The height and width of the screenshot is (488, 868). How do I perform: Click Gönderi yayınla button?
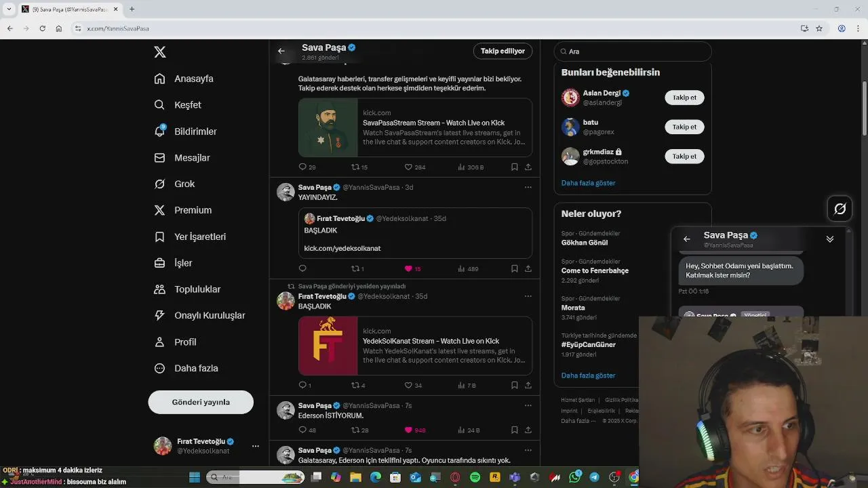click(201, 402)
